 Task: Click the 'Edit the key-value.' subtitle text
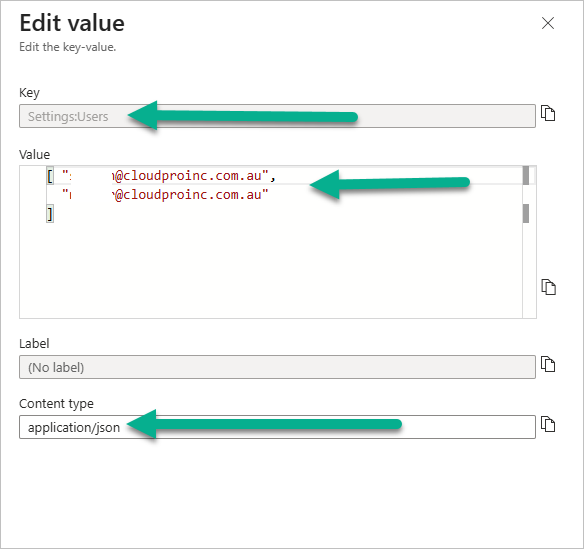[68, 47]
